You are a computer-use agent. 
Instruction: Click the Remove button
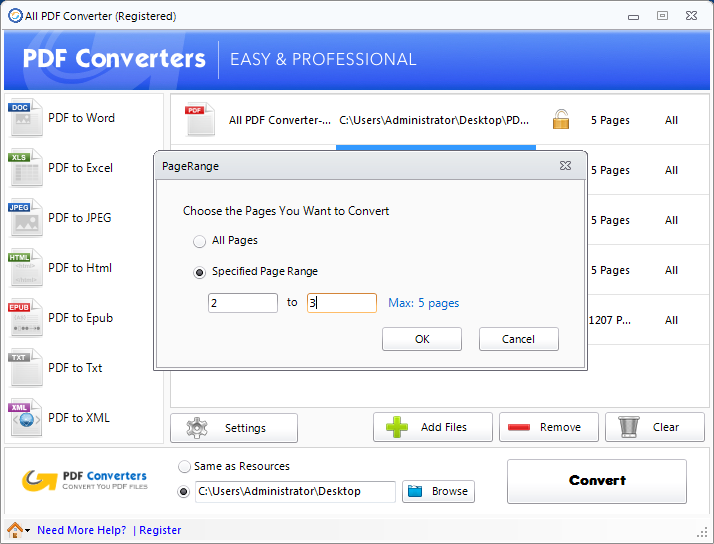pos(549,427)
